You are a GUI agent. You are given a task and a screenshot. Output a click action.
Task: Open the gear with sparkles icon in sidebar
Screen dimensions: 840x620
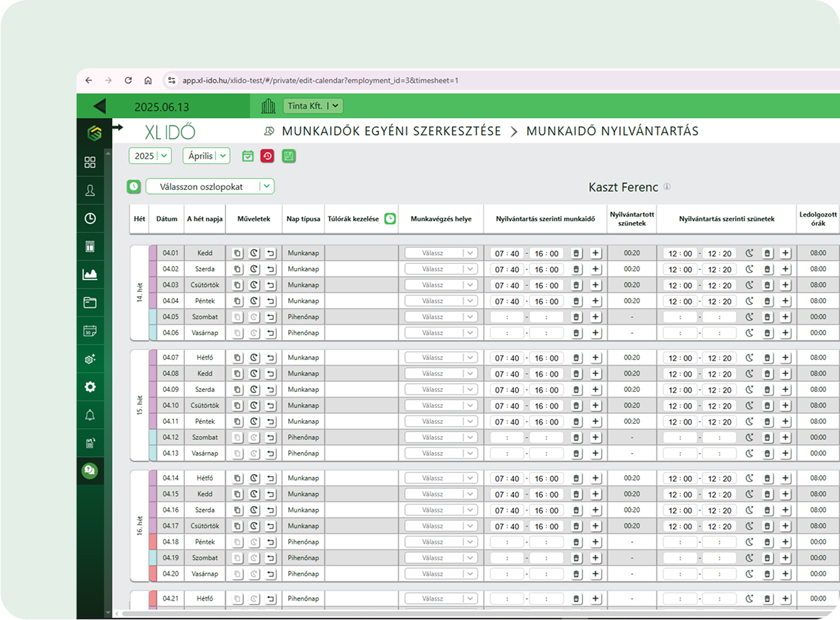click(x=90, y=359)
